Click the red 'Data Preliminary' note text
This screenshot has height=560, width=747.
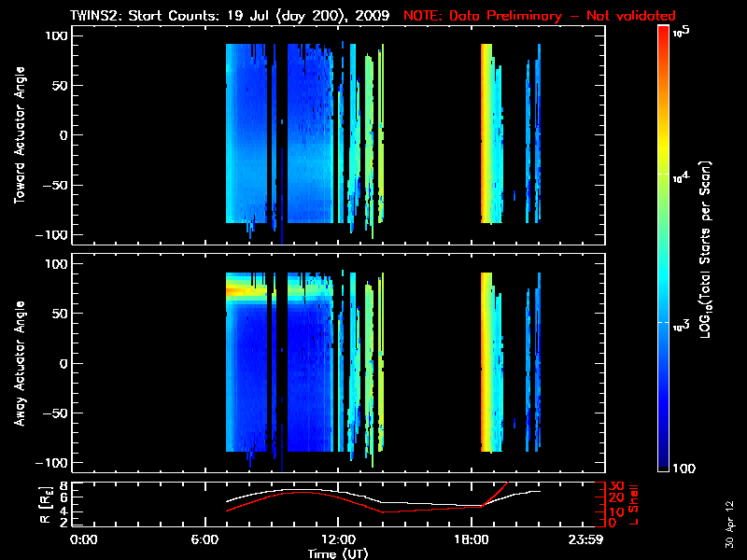point(540,16)
